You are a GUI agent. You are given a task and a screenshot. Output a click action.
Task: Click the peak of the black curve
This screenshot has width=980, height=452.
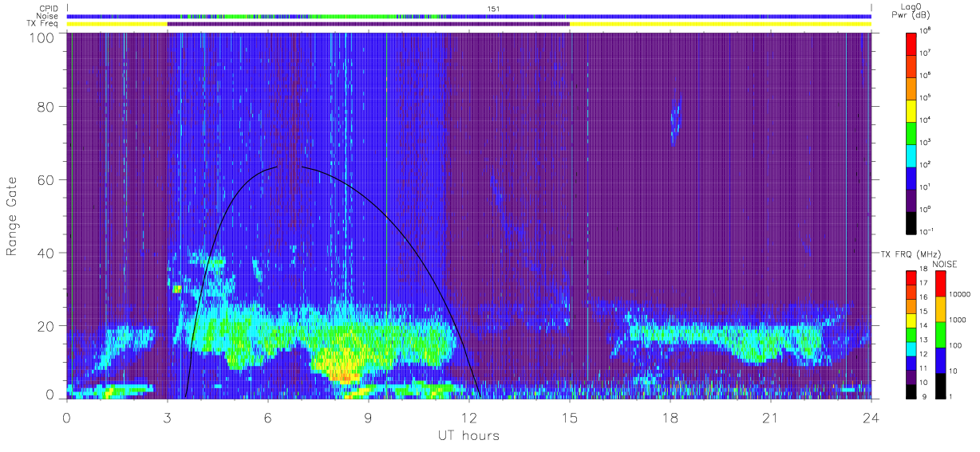click(x=289, y=166)
